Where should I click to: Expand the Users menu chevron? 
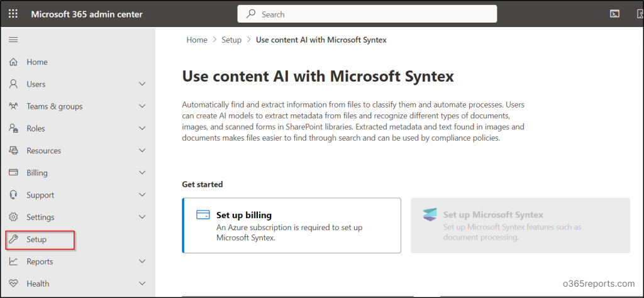tap(142, 84)
